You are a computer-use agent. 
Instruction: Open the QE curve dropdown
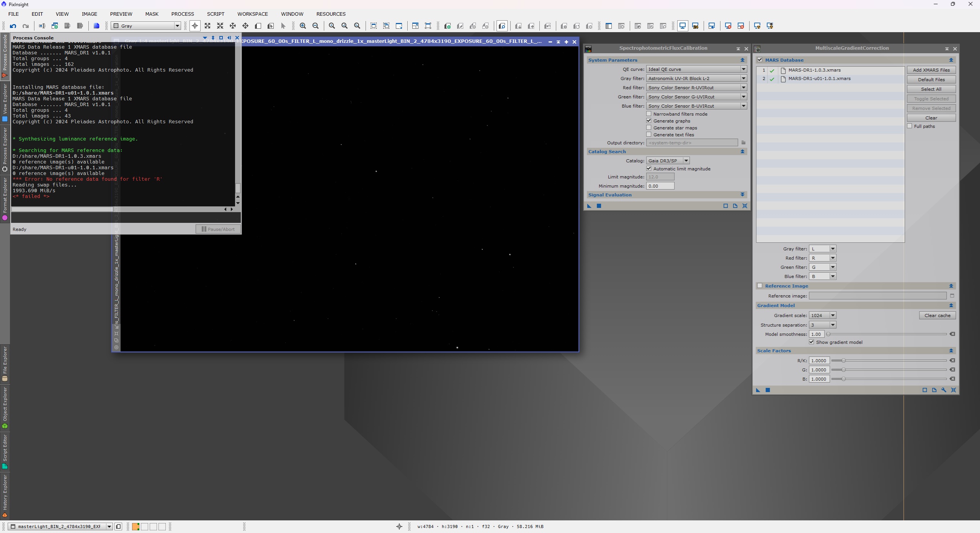(696, 69)
